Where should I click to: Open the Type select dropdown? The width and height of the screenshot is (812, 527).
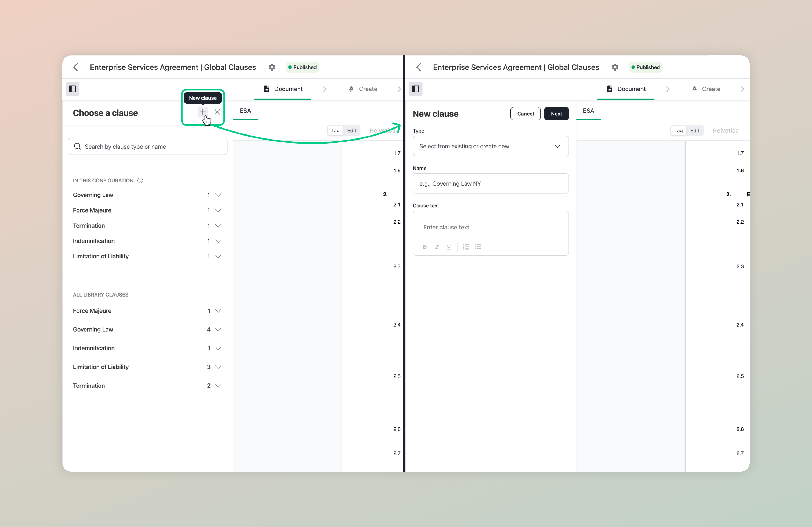pyautogui.click(x=490, y=146)
